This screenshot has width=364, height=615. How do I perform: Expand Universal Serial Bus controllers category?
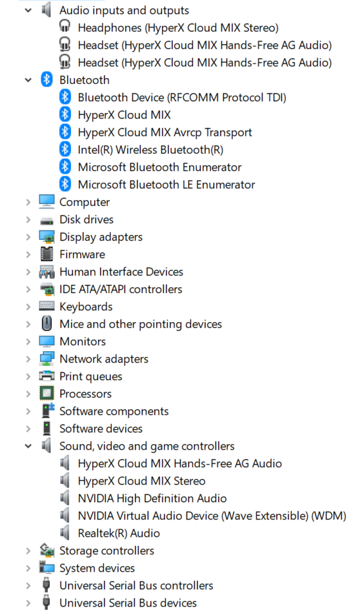point(28,585)
